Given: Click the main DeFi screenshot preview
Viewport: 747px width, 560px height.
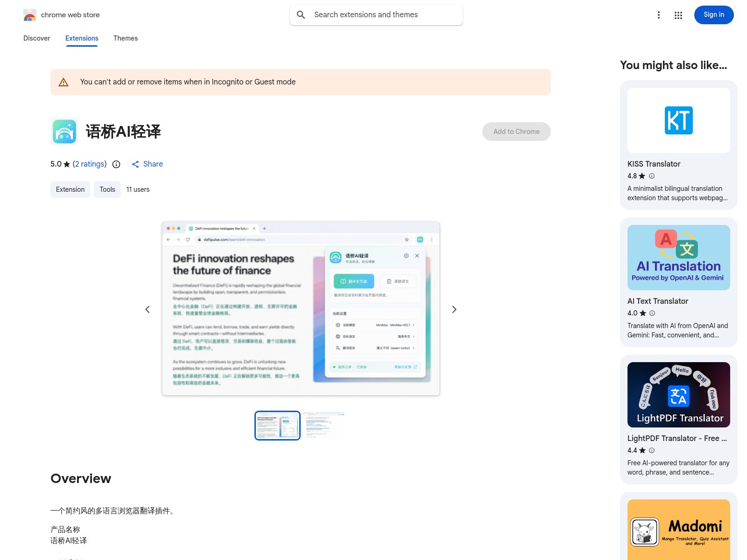Looking at the screenshot, I should point(301,308).
